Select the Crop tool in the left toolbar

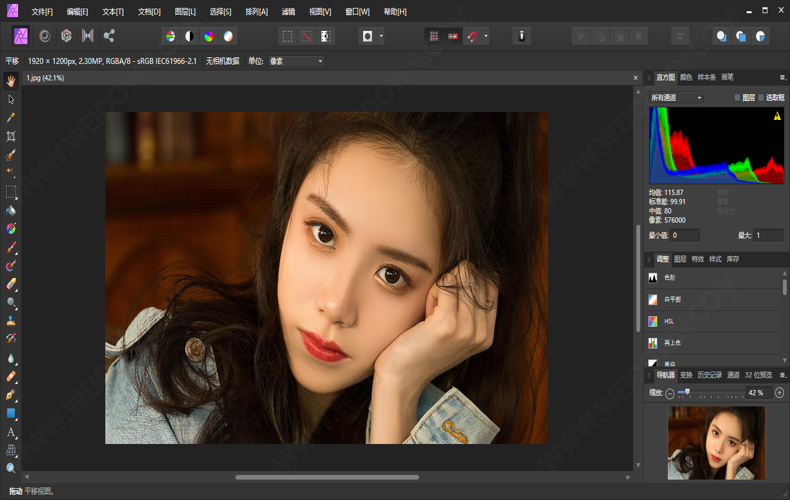pyautogui.click(x=11, y=136)
